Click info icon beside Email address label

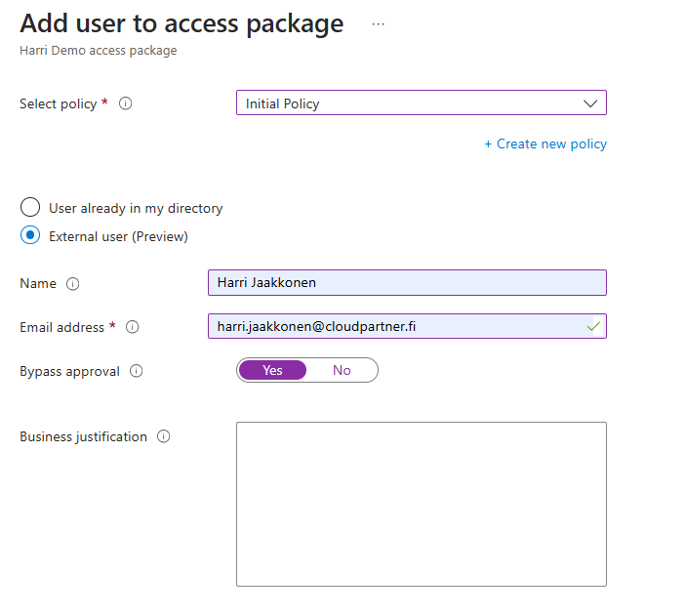(x=133, y=327)
